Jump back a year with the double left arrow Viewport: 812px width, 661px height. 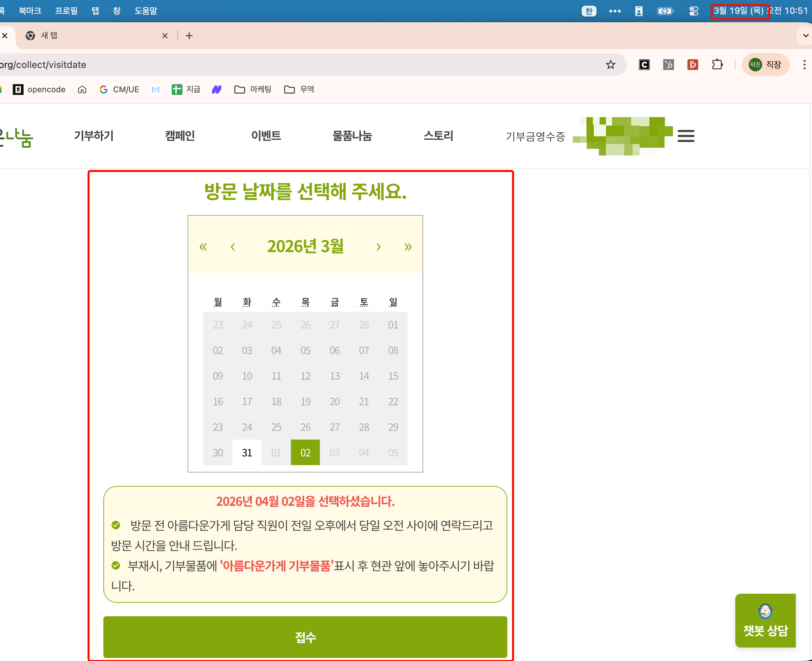(x=203, y=247)
